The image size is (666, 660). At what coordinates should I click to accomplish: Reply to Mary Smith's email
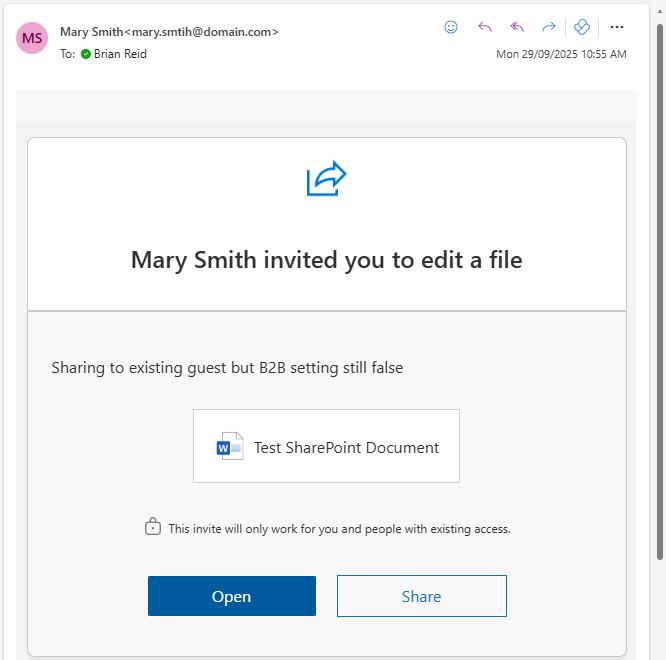coord(485,27)
